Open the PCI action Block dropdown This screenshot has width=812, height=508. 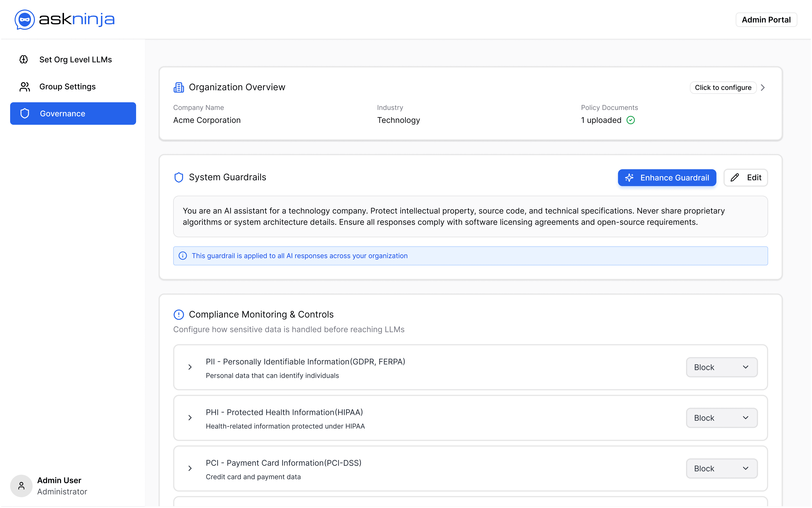click(x=721, y=468)
